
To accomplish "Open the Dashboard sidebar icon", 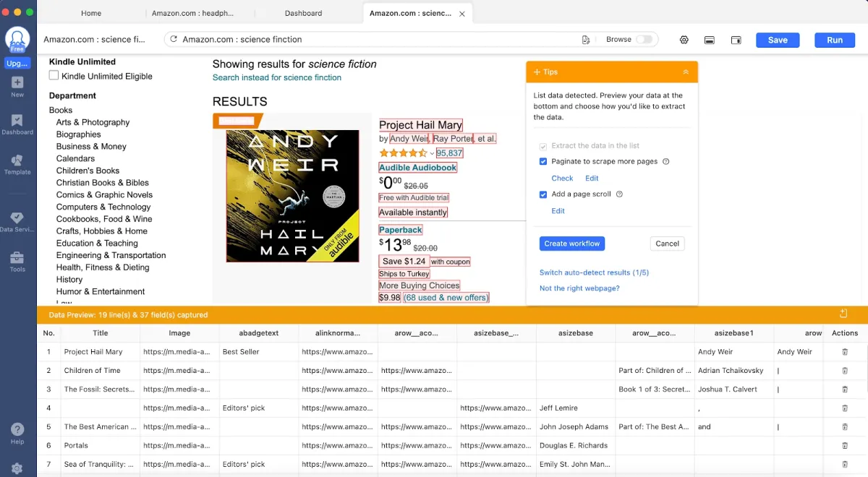I will (17, 124).
